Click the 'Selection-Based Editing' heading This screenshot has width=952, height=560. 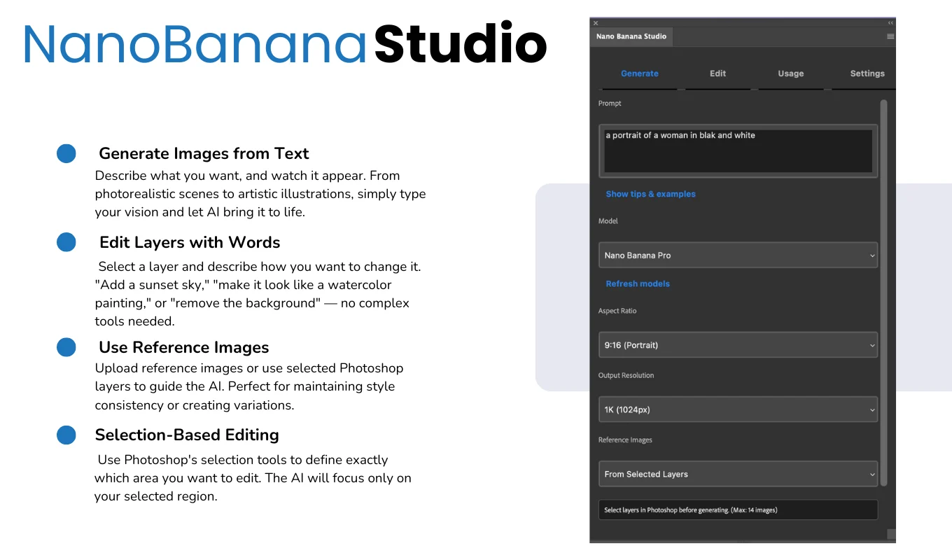coord(187,435)
